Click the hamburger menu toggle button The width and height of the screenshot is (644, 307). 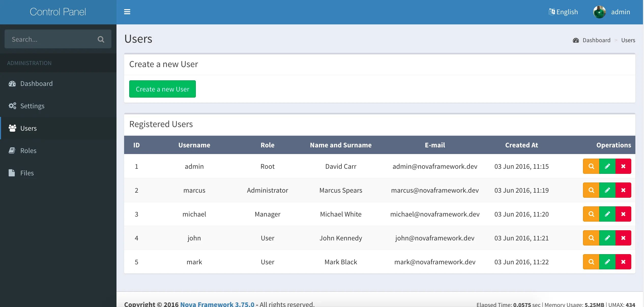(x=127, y=12)
